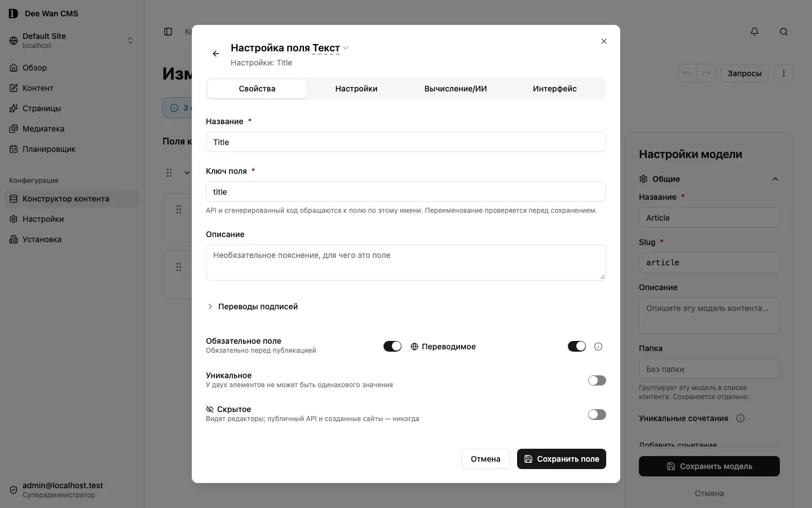
Task: Enable the Уникальное switch
Action: (597, 380)
